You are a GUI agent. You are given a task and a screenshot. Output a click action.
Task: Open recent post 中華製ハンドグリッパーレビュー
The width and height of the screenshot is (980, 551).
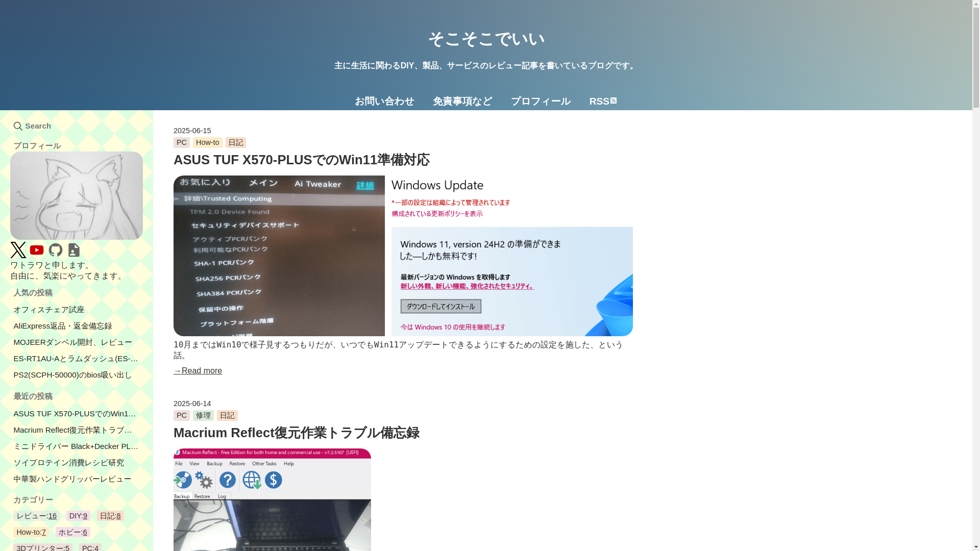(72, 479)
